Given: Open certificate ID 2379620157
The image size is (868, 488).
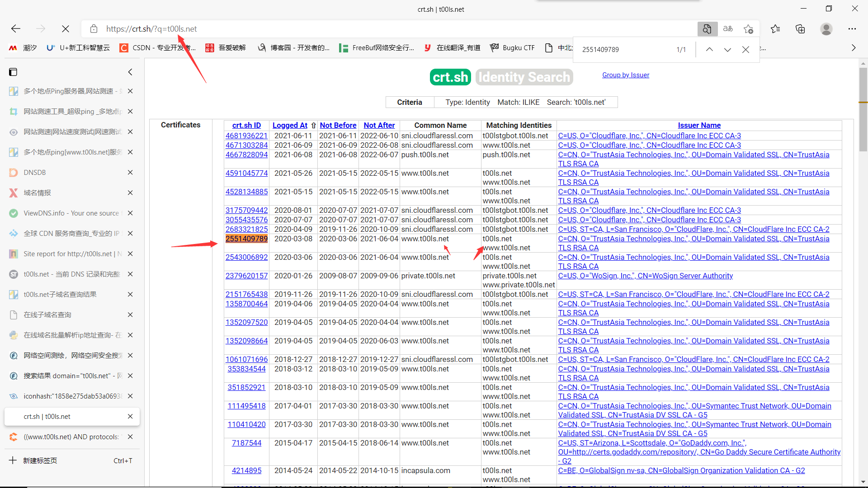Looking at the screenshot, I should pos(246,276).
